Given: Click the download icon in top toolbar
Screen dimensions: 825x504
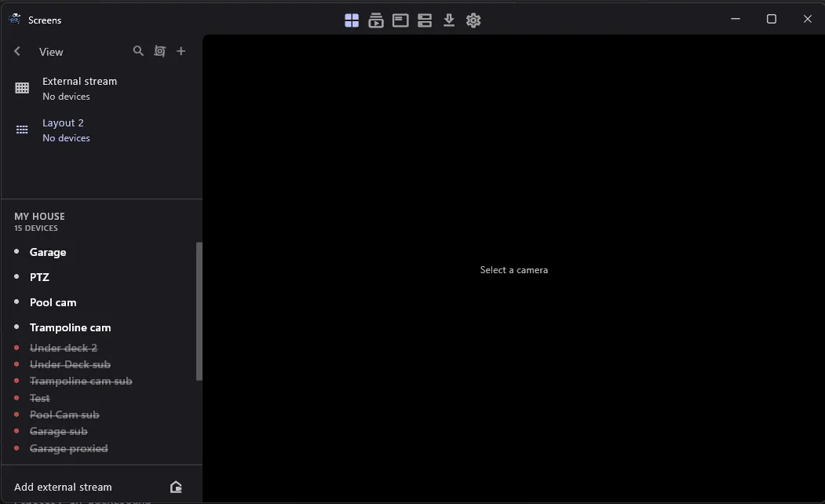Looking at the screenshot, I should 449,20.
